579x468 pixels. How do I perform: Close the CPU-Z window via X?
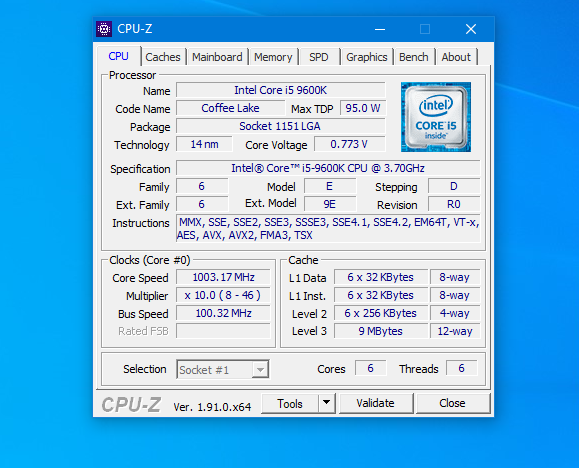point(471,29)
